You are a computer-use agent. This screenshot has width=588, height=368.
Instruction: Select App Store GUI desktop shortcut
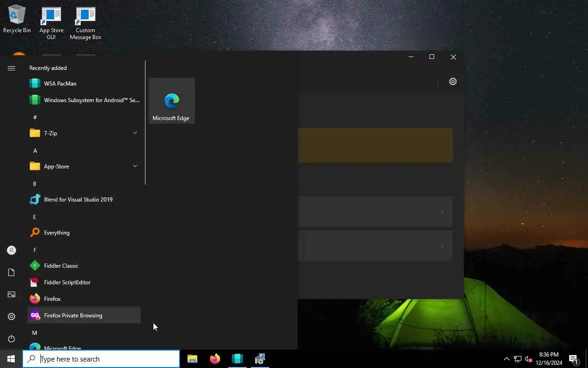[51, 23]
